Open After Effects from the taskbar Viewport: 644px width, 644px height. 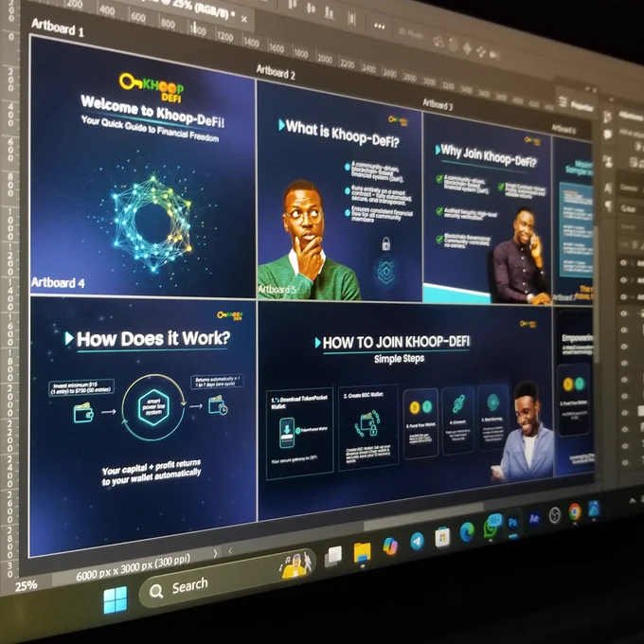pyautogui.click(x=534, y=518)
